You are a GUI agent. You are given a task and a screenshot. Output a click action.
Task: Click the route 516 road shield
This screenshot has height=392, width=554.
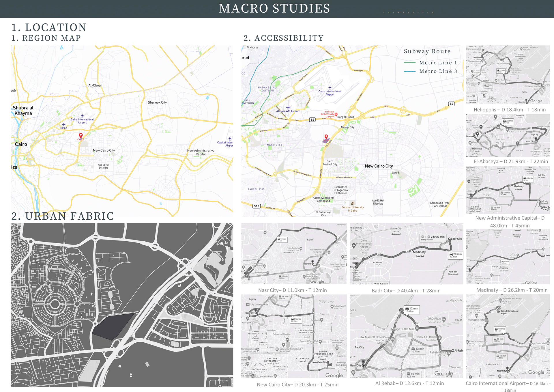[x=257, y=206]
